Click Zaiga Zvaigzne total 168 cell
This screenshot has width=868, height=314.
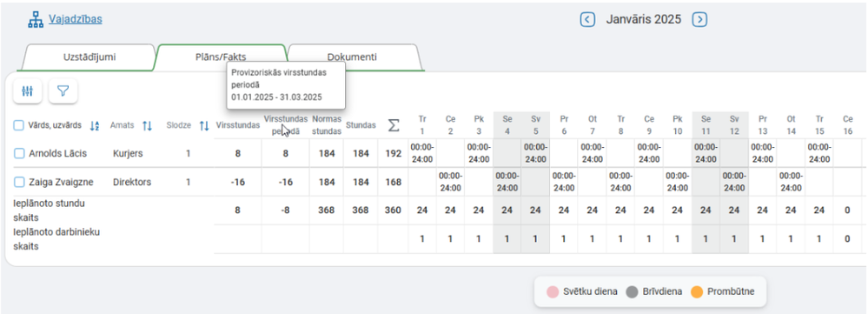point(393,182)
